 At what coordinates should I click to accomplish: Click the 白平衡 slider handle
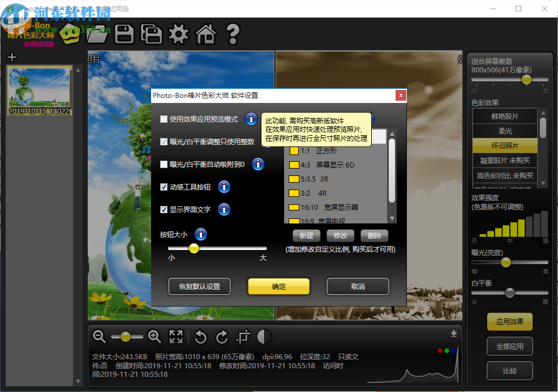[x=509, y=293]
